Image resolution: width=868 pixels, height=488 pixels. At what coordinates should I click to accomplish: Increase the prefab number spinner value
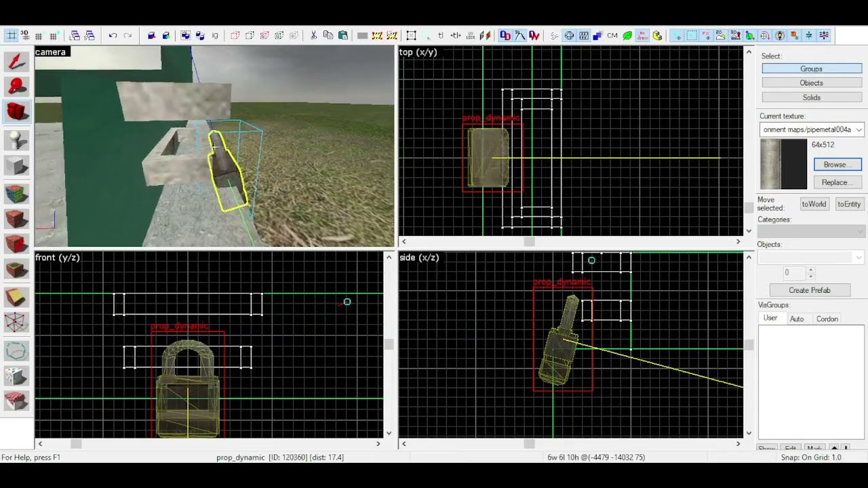810,269
